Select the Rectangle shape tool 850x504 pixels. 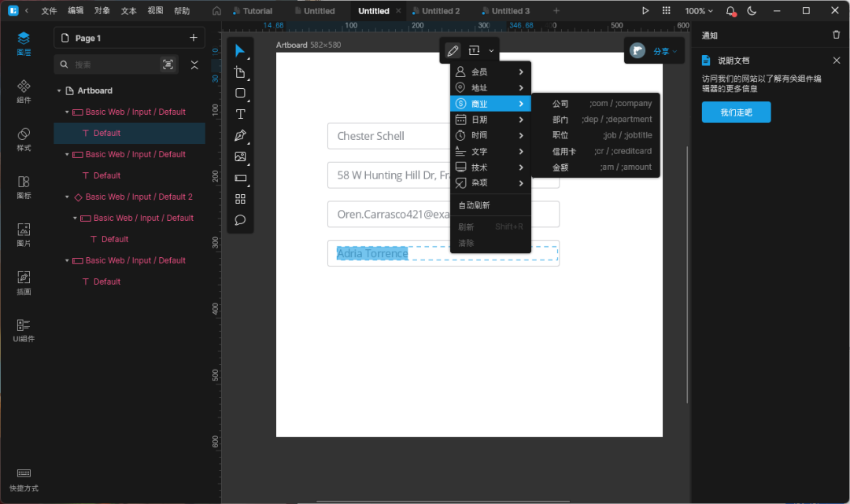[x=241, y=94]
